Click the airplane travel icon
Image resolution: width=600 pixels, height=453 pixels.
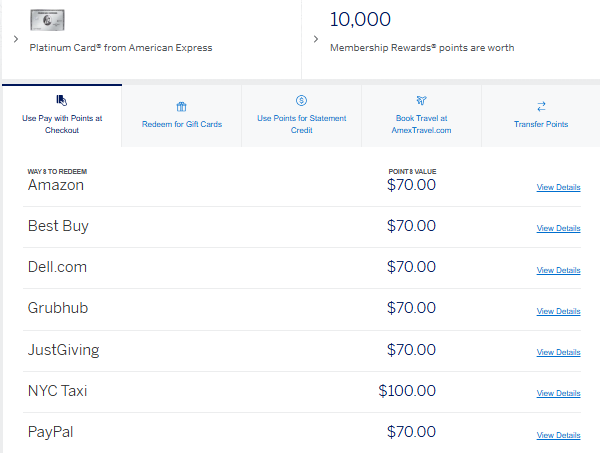(x=421, y=101)
